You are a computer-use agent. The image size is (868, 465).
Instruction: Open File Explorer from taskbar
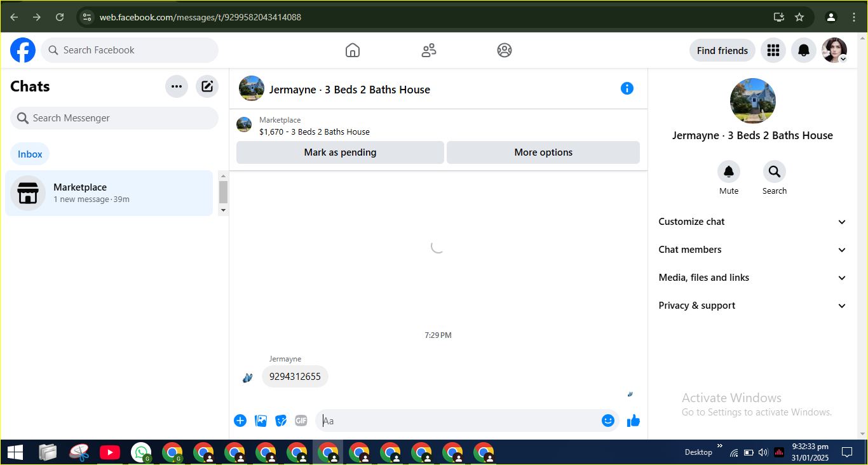point(48,452)
